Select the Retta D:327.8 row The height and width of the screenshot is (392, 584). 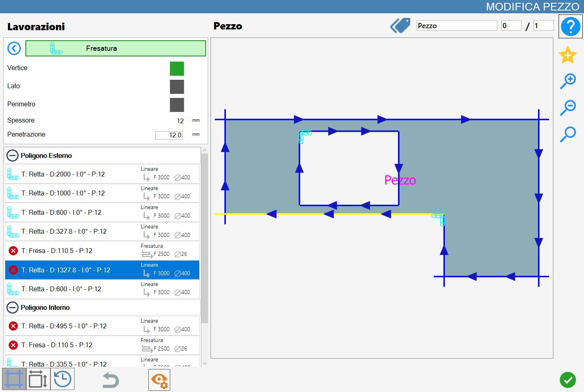[102, 232]
